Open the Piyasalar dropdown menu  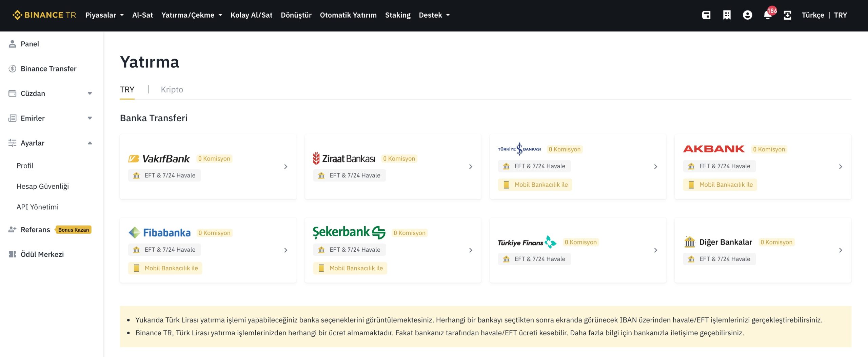click(x=104, y=15)
